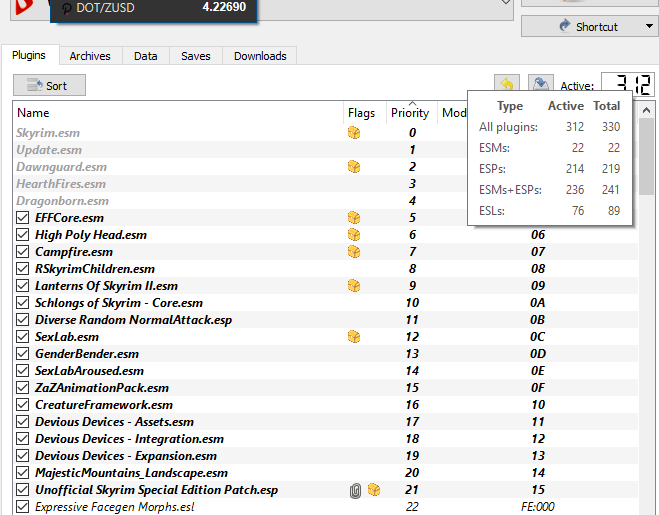The height and width of the screenshot is (515, 659).
Task: Open the Saves tab
Action: click(x=195, y=56)
